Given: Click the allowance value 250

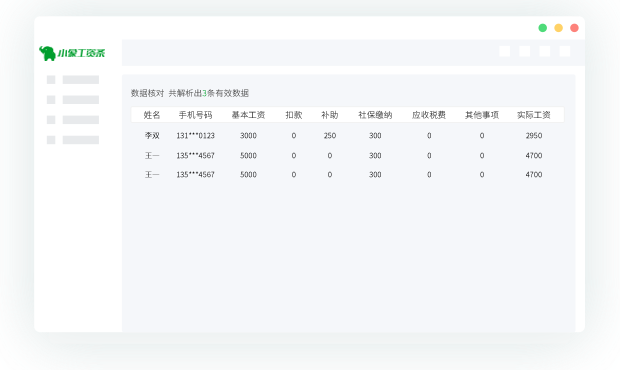Looking at the screenshot, I should pos(330,136).
